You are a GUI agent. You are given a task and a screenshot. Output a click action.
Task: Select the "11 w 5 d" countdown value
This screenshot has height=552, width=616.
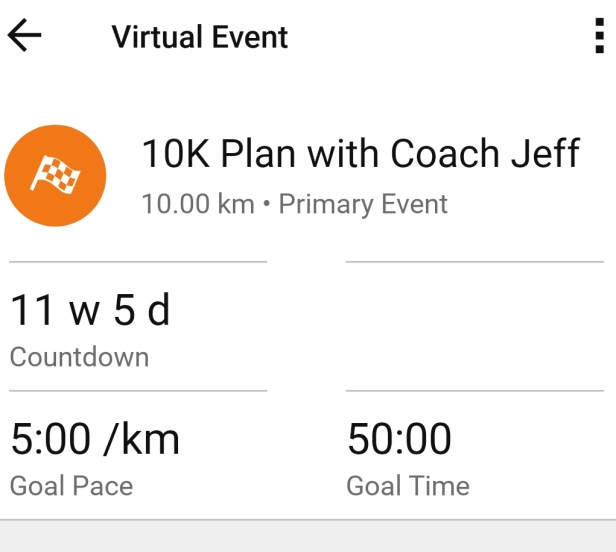pos(90,311)
